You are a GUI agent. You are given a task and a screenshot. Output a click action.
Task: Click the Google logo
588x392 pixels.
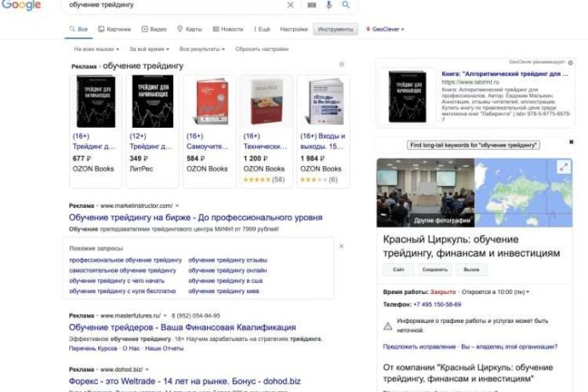(21, 6)
